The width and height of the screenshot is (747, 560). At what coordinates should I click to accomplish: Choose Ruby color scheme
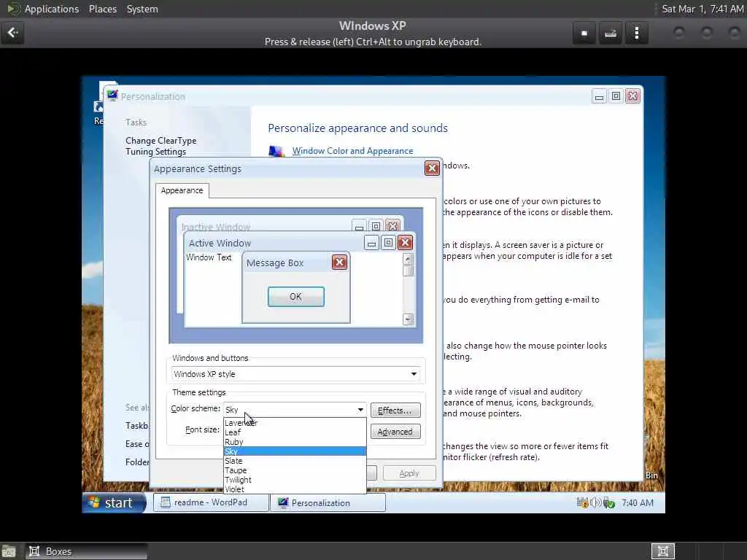(x=295, y=442)
